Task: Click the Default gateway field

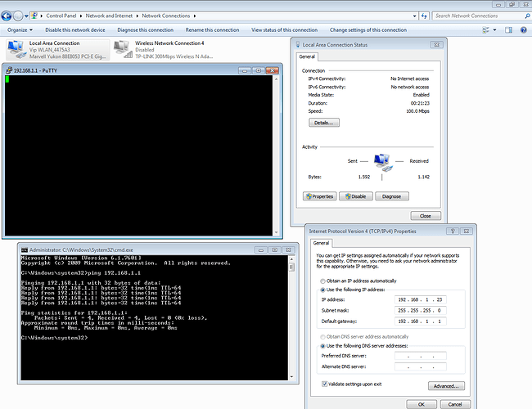Action: pyautogui.click(x=421, y=321)
